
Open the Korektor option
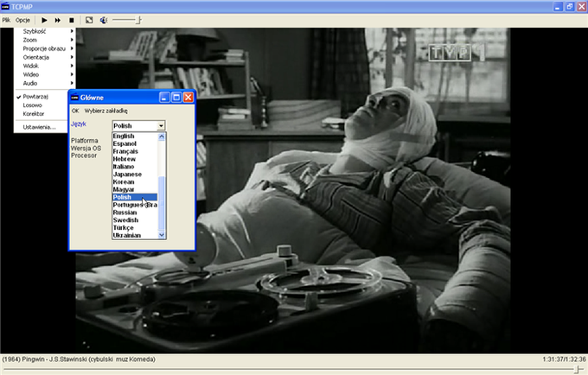[x=42, y=114]
